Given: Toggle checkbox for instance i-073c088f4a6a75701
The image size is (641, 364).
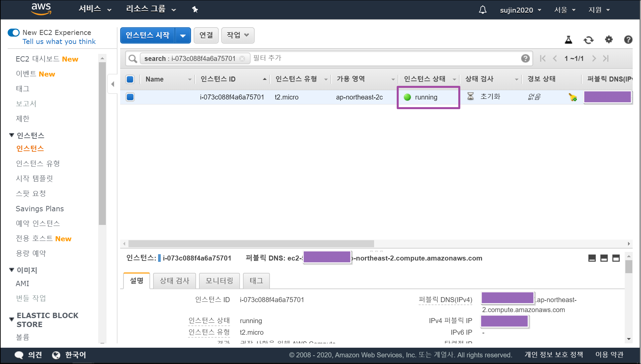Looking at the screenshot, I should (x=130, y=97).
